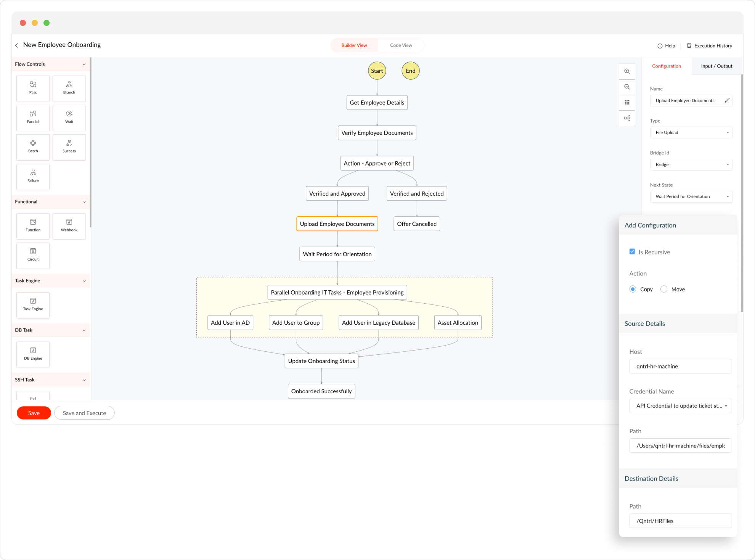Switch to the Code View tab
Screen dimensions: 755x560
[x=401, y=45]
